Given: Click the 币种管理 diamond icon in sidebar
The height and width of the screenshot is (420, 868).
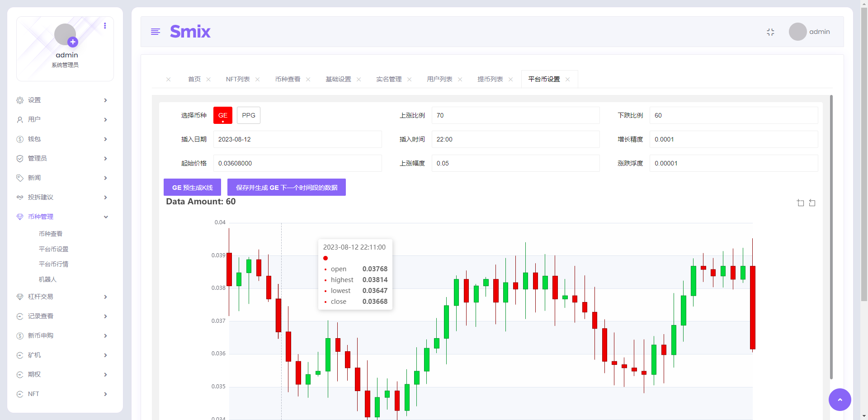Looking at the screenshot, I should (x=19, y=217).
